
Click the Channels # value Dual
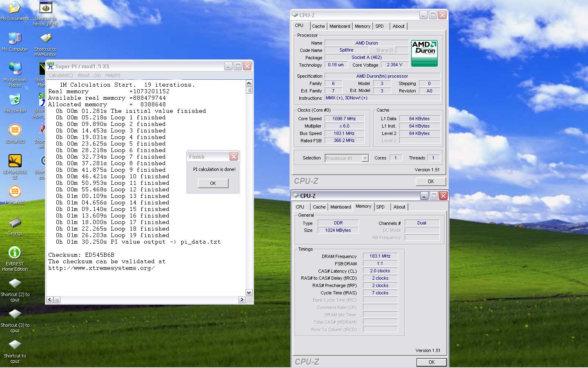tap(422, 223)
